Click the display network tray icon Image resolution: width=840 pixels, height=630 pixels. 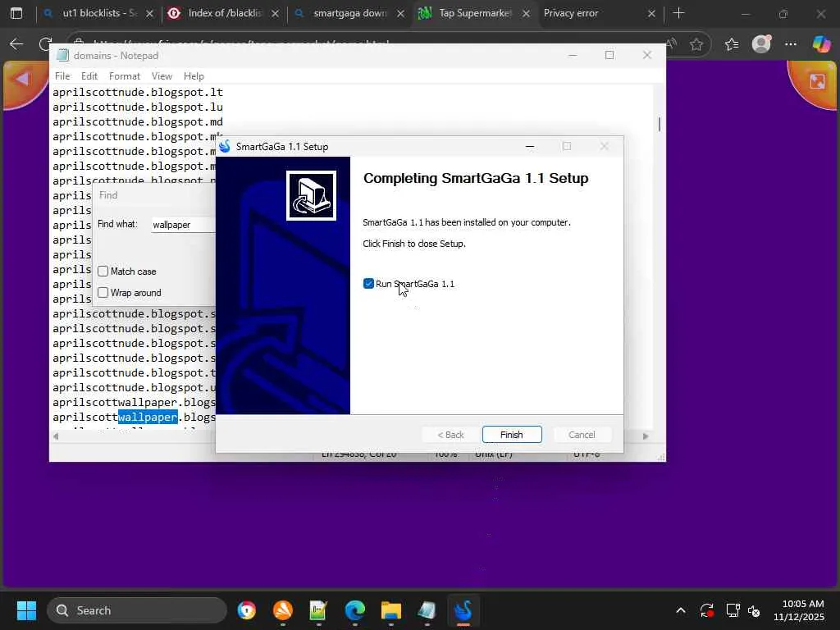pyautogui.click(x=732, y=610)
